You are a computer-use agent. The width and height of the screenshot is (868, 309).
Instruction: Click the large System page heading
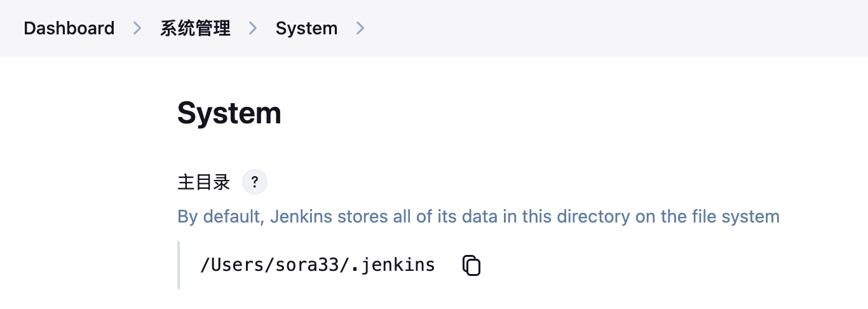(229, 113)
